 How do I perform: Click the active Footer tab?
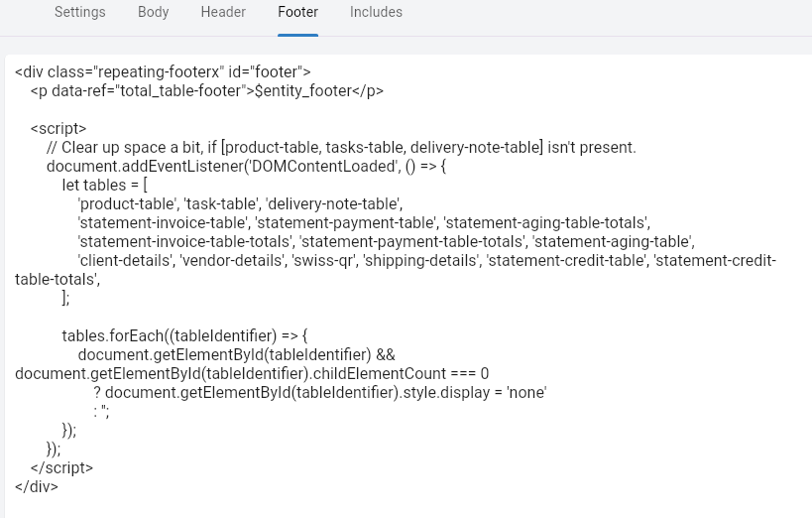pos(297,13)
